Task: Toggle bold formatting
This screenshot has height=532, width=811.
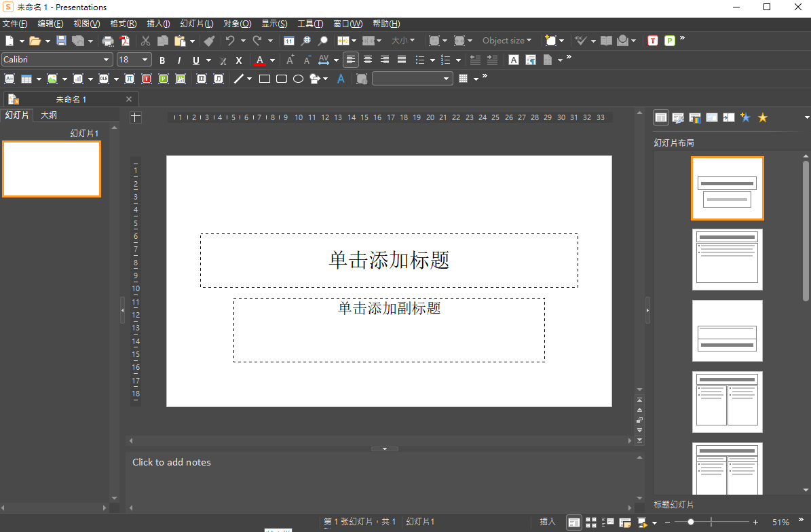Action: (x=162, y=60)
